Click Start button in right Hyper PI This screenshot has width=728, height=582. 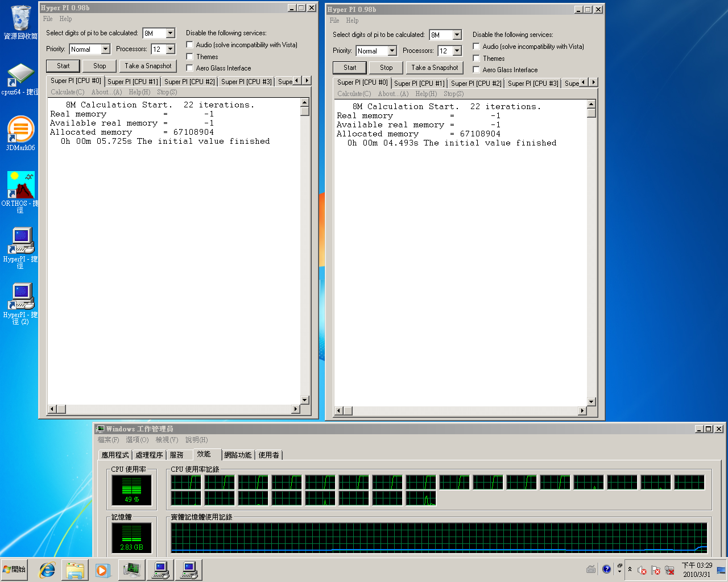click(350, 68)
